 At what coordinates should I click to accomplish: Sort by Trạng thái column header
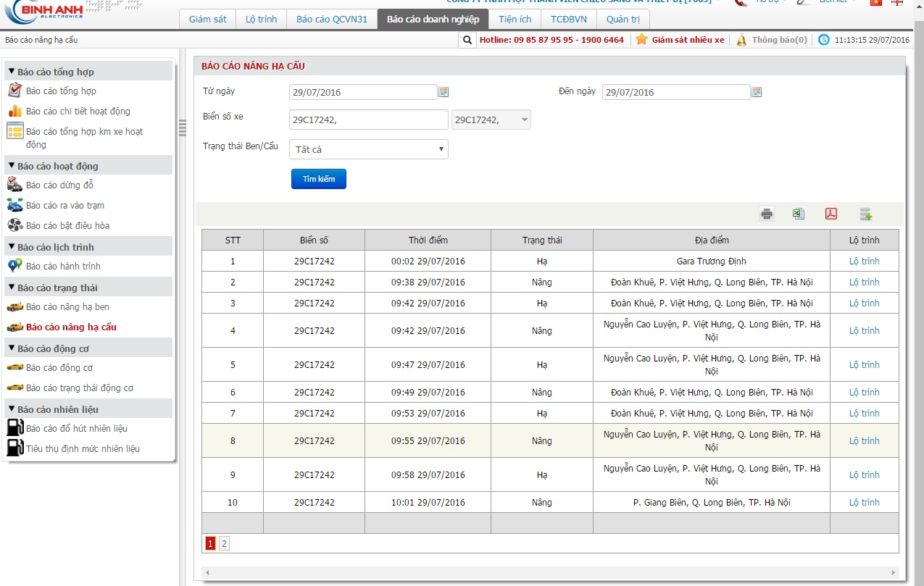click(542, 240)
